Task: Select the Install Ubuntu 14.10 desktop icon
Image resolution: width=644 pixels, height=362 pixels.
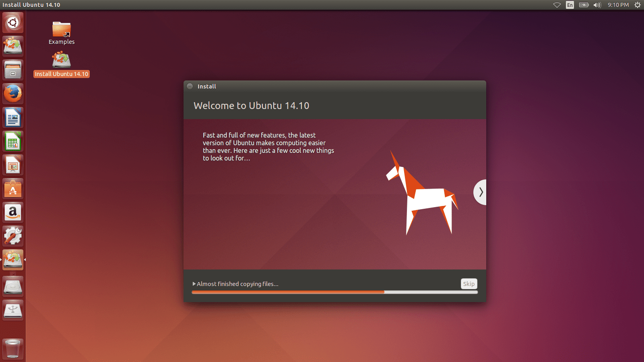Action: 62,64
